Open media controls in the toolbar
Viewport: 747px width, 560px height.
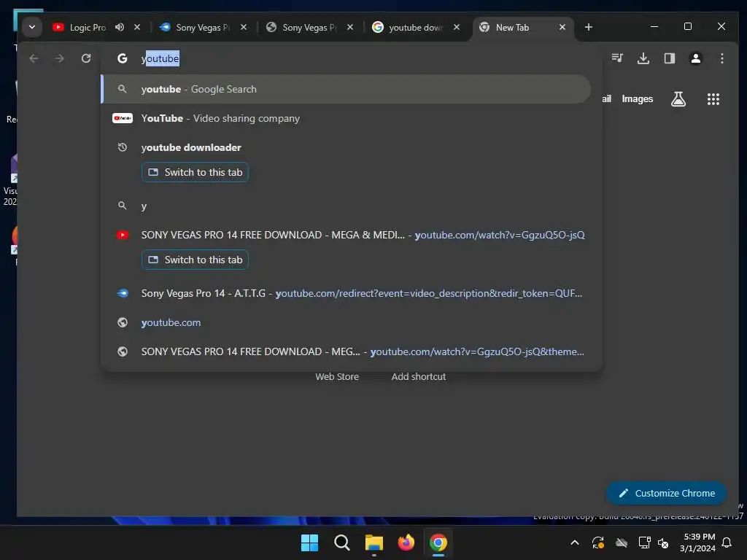point(617,58)
